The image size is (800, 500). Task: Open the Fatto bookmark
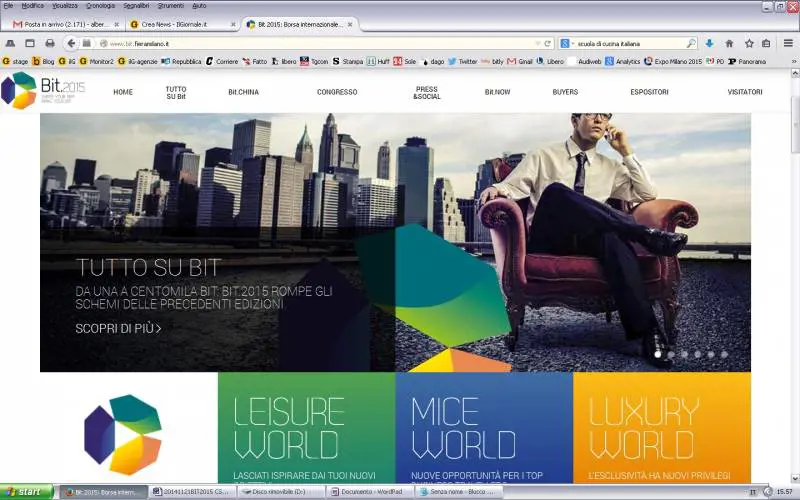click(x=255, y=61)
